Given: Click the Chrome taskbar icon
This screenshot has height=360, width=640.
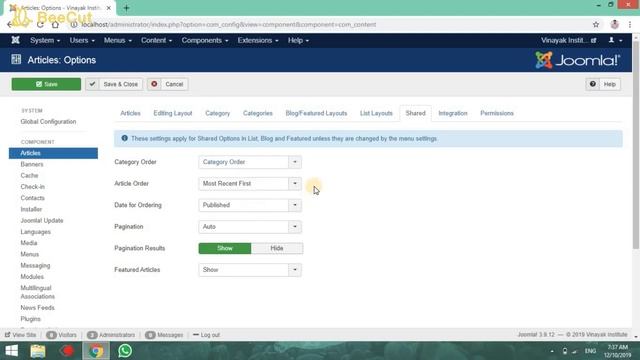Looking at the screenshot, I should point(96,351).
